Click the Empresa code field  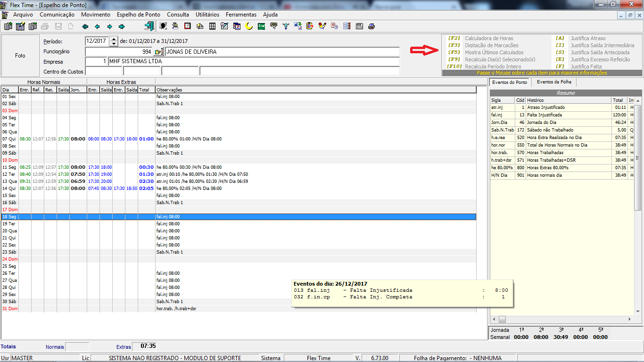(97, 62)
